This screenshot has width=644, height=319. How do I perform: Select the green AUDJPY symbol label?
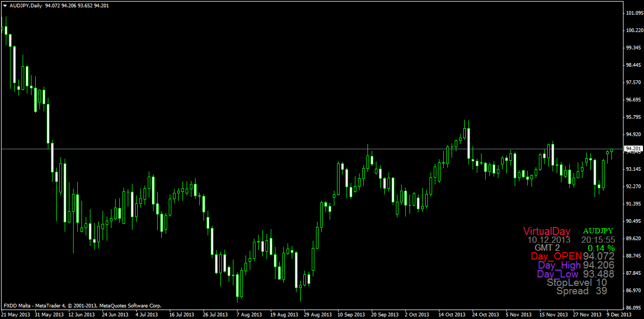pos(598,231)
